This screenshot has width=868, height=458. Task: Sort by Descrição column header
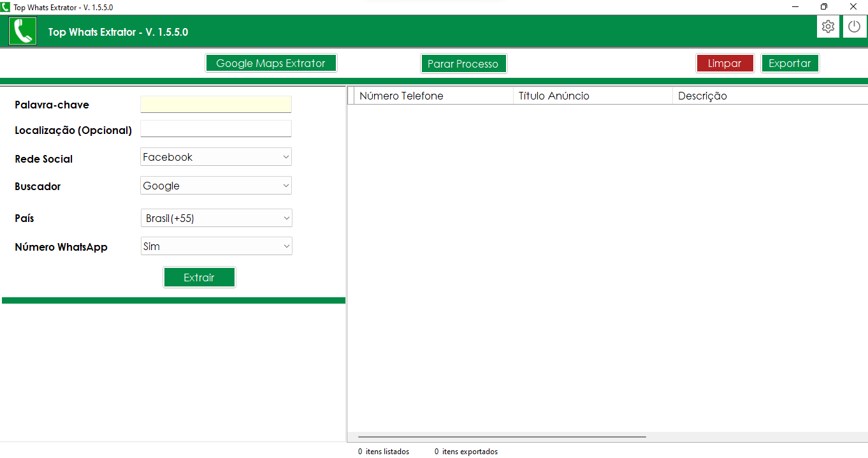coord(770,96)
